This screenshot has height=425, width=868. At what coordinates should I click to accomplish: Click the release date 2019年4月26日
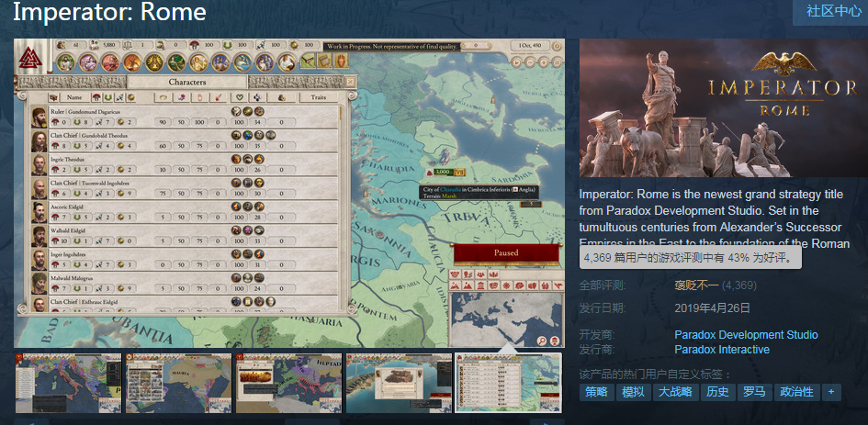tap(713, 308)
